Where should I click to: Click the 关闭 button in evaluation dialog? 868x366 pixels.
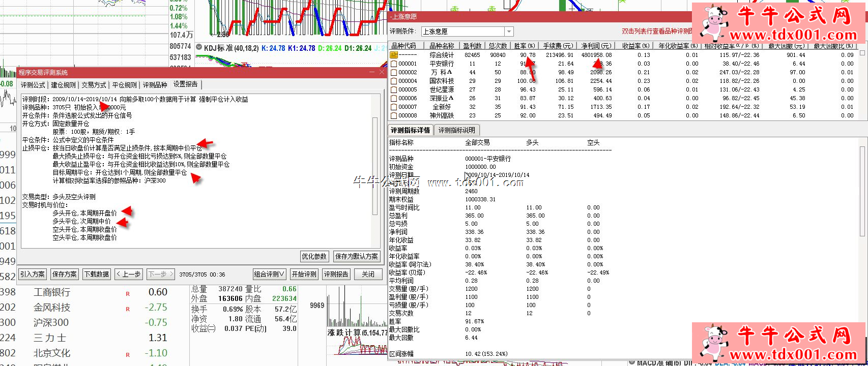tap(368, 274)
